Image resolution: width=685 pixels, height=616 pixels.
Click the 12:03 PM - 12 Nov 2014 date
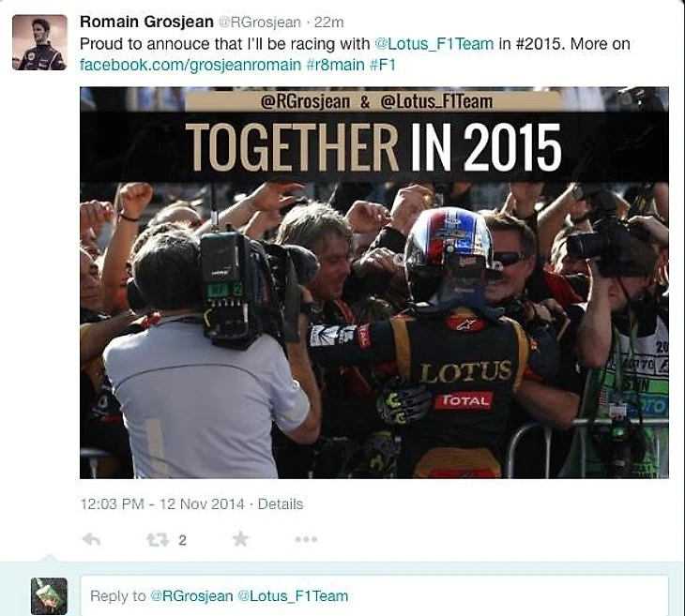click(162, 504)
